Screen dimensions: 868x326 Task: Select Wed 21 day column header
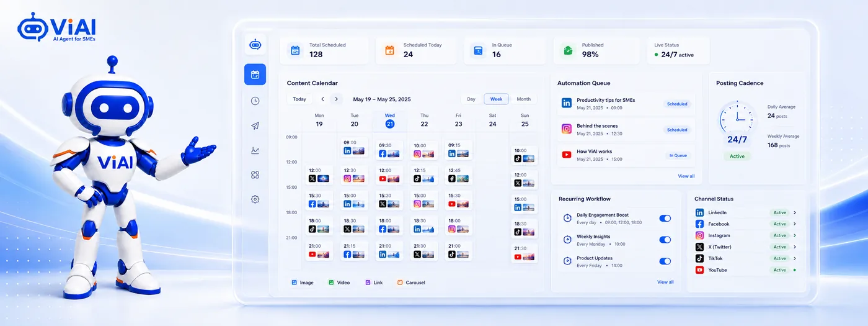point(389,120)
